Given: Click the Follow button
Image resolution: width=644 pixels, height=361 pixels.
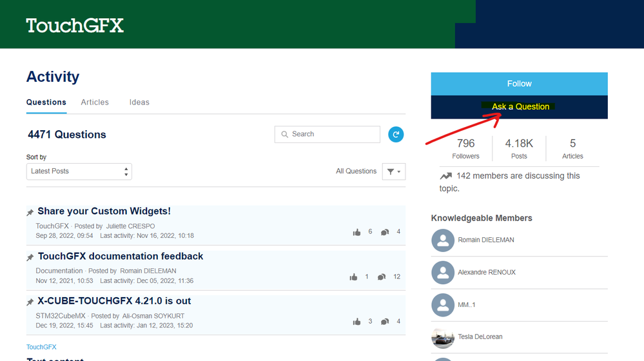Looking at the screenshot, I should 519,84.
